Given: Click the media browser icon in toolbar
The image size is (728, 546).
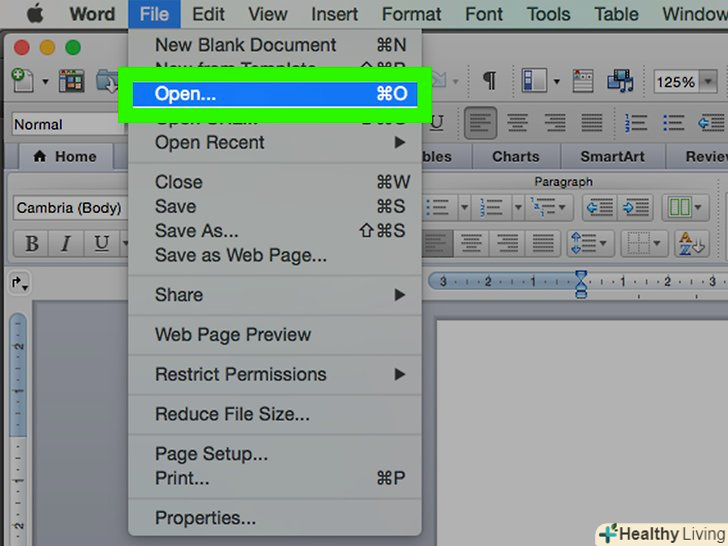Looking at the screenshot, I should (x=621, y=81).
